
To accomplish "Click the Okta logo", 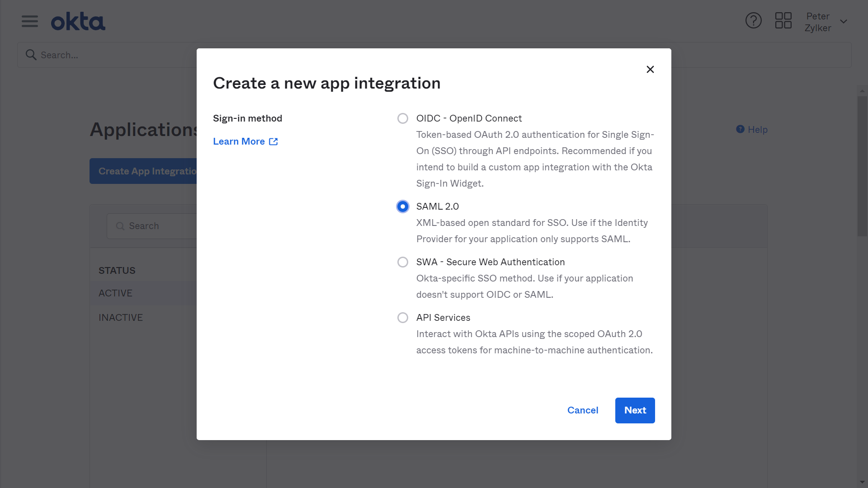I will 78,22.
